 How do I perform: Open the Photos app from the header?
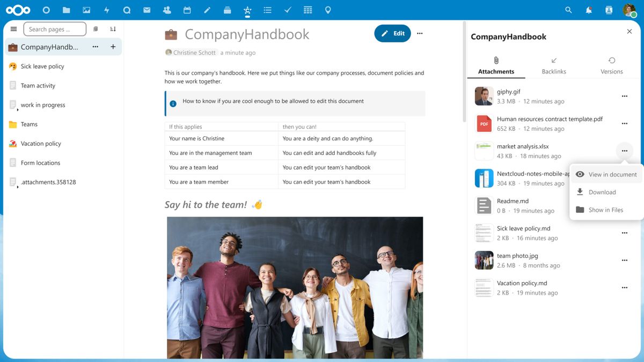pyautogui.click(x=86, y=10)
